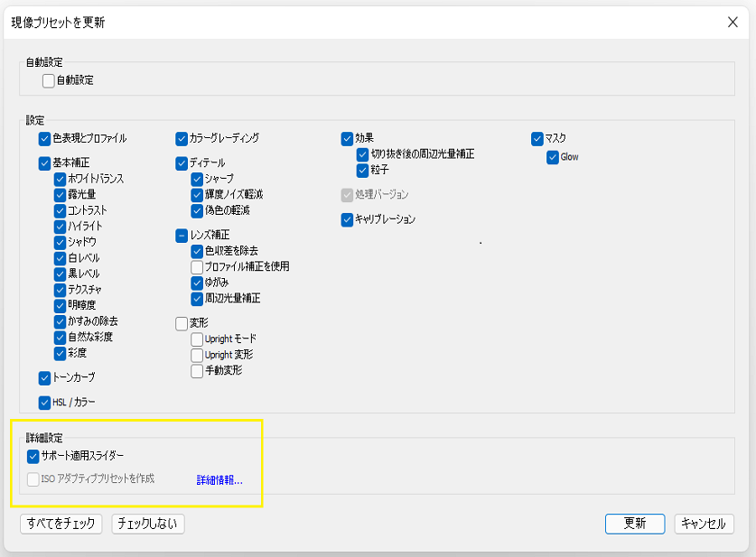This screenshot has height=557, width=756.
Task: Toggle 黒レベル checkbox
Action: point(60,274)
